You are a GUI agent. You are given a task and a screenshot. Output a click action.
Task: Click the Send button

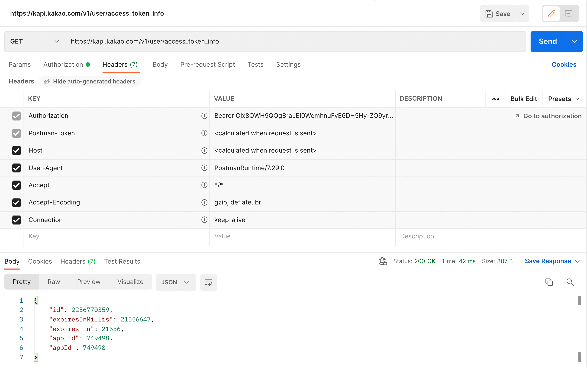[548, 42]
